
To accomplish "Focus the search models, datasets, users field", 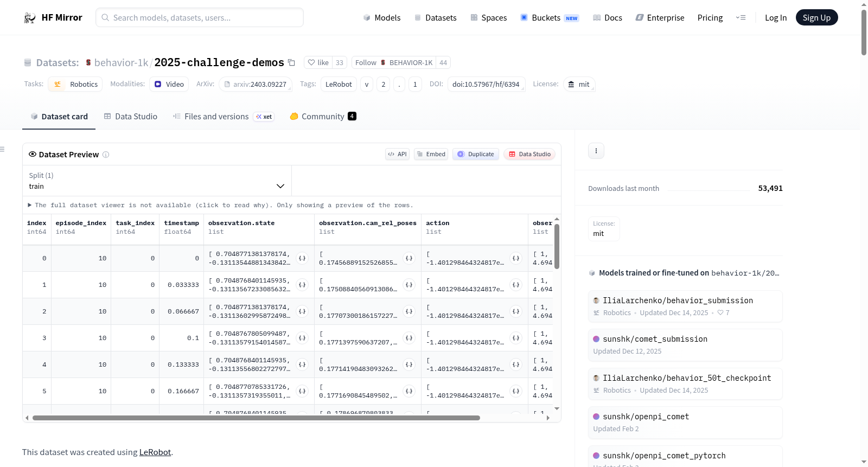I will (200, 17).
